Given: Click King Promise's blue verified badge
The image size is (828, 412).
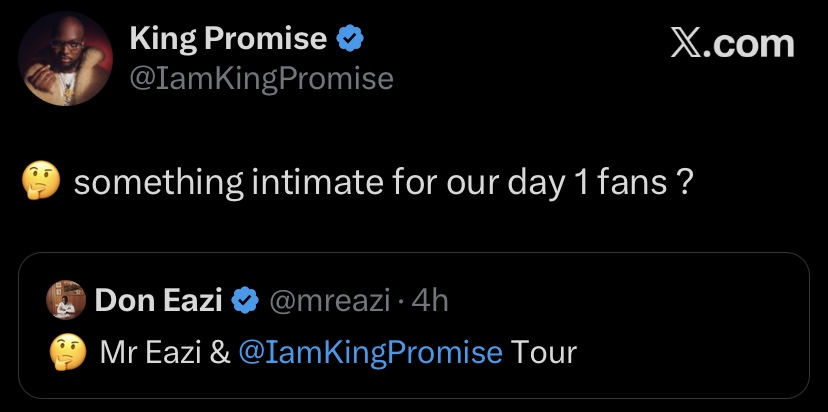Looking at the screenshot, I should point(349,40).
